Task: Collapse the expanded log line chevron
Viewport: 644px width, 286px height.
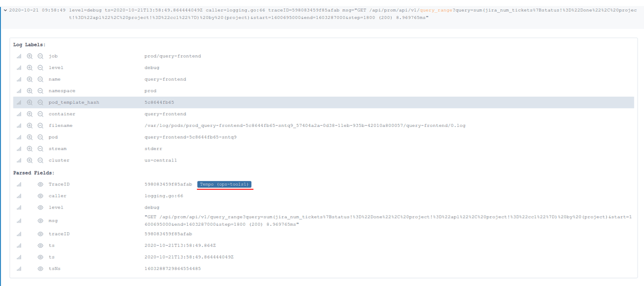Action: (5, 10)
